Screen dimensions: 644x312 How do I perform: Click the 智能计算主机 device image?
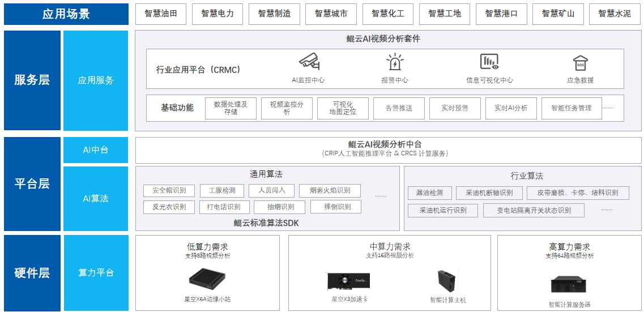[447, 281]
